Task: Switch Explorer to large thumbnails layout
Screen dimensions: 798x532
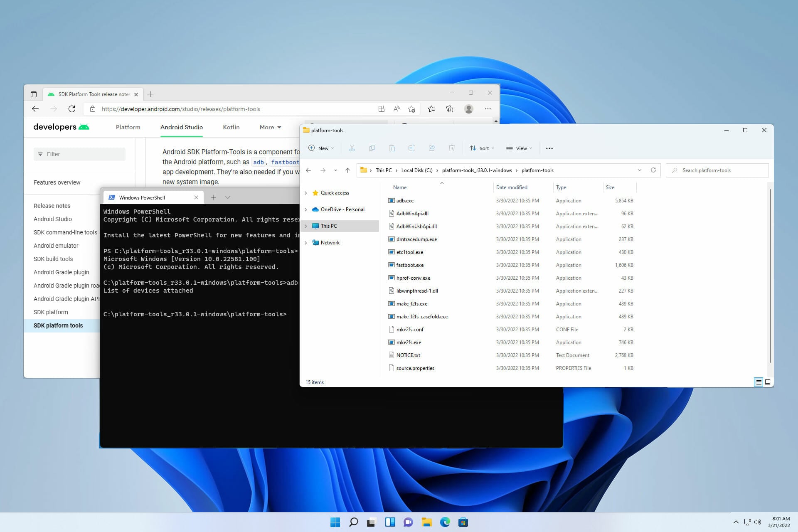Action: click(x=768, y=382)
